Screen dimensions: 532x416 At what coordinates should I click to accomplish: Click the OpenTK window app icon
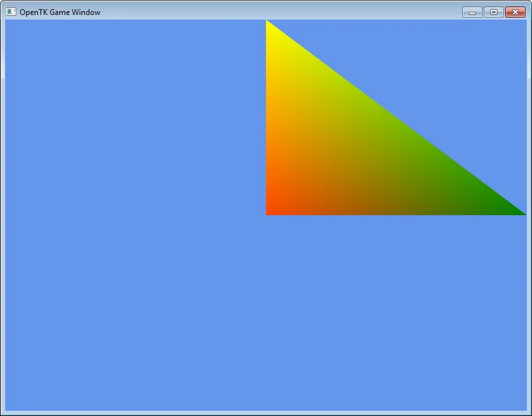coord(11,12)
